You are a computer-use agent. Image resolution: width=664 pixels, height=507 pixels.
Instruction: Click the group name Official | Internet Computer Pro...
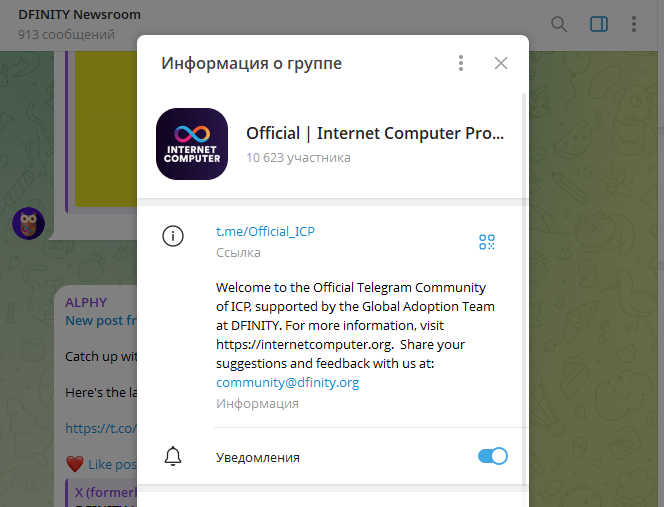[375, 133]
